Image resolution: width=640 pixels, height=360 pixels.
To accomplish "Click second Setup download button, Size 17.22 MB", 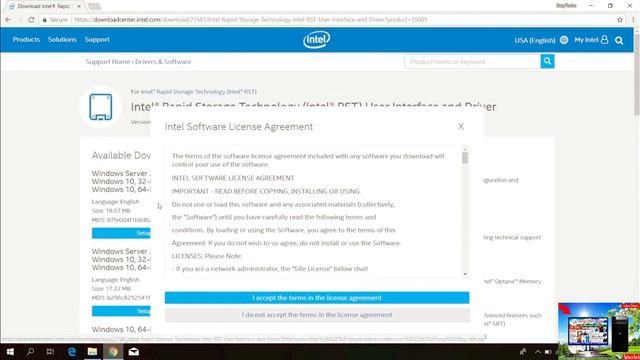I will [121, 311].
